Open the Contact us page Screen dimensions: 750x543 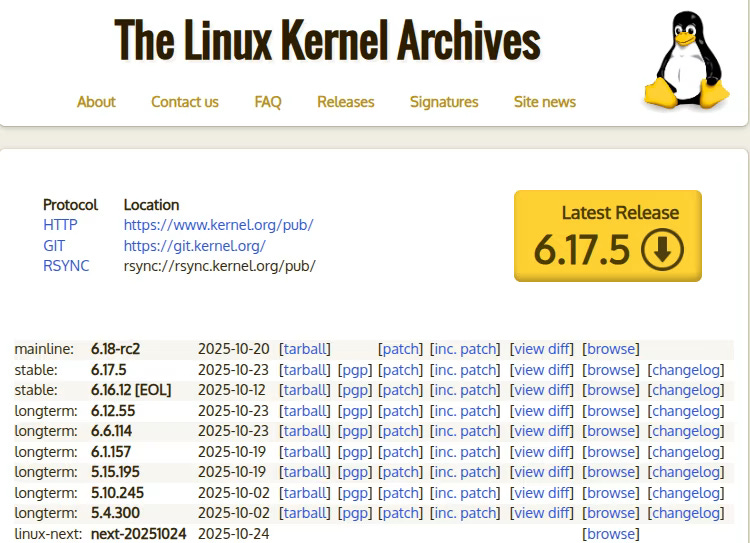[185, 102]
